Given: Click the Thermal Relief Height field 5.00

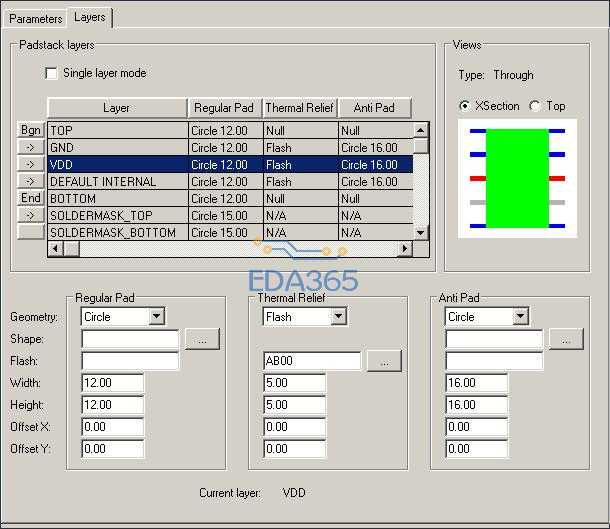Looking at the screenshot, I should point(294,405).
